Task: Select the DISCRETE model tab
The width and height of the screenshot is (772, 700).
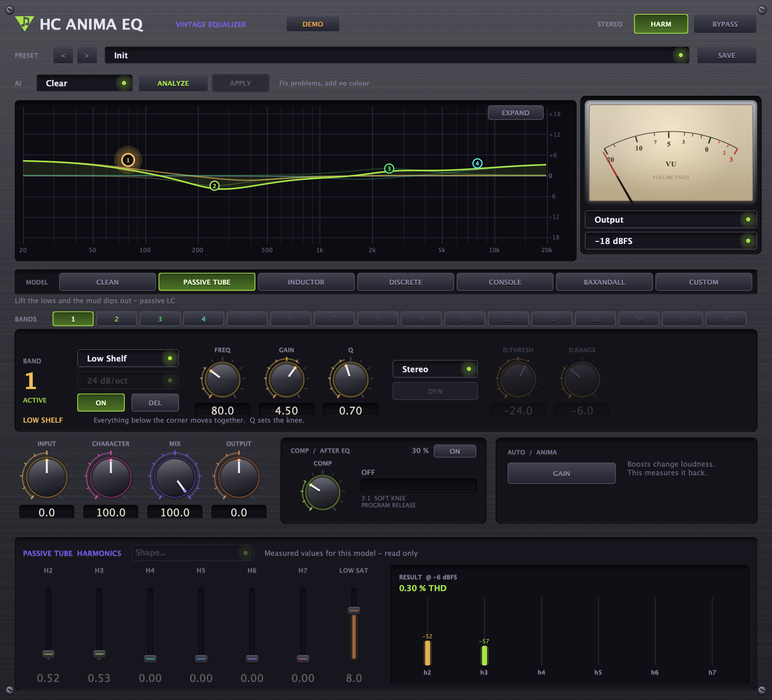Action: tap(405, 282)
